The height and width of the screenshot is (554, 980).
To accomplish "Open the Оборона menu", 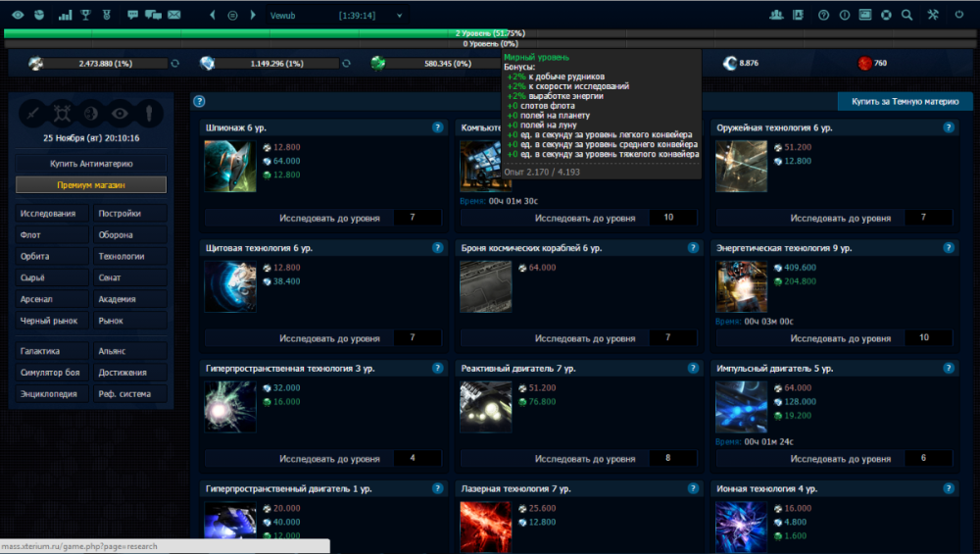I will tap(130, 234).
